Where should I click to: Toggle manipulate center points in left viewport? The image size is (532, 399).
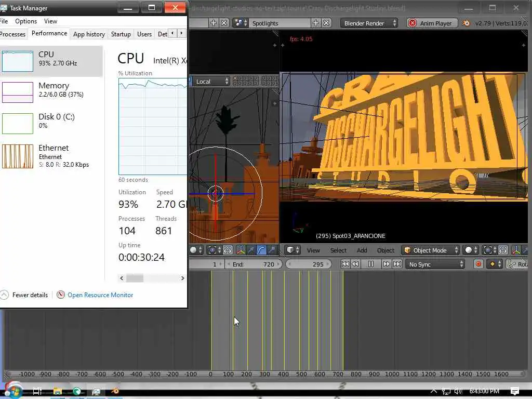pyautogui.click(x=228, y=250)
